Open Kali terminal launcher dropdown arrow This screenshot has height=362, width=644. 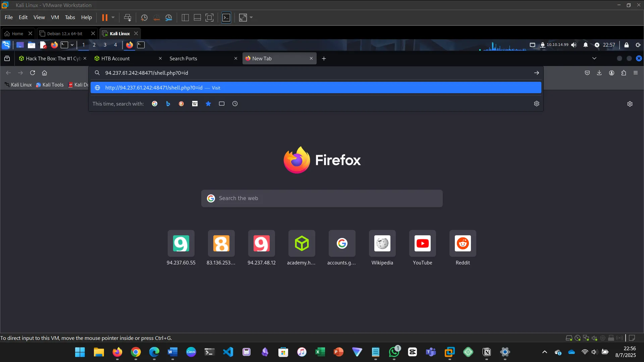[72, 45]
